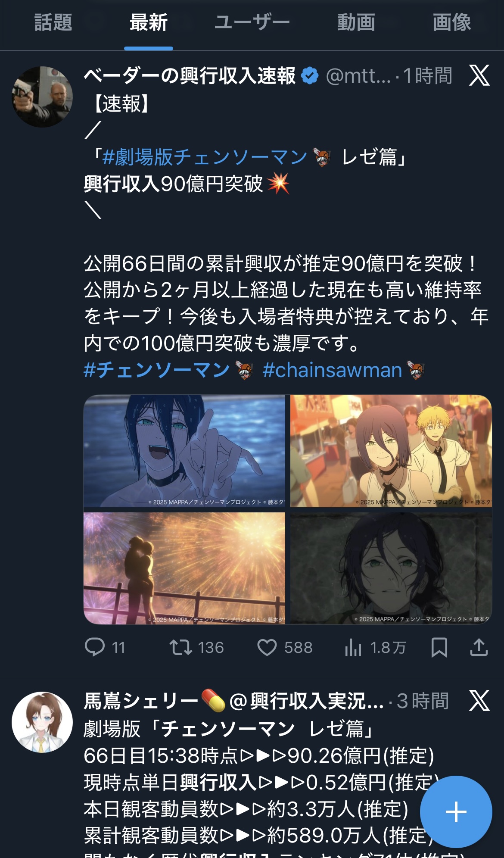Open ベーダーの興行収入速報 profile avatar
Screen dimensions: 504x858
(42, 97)
